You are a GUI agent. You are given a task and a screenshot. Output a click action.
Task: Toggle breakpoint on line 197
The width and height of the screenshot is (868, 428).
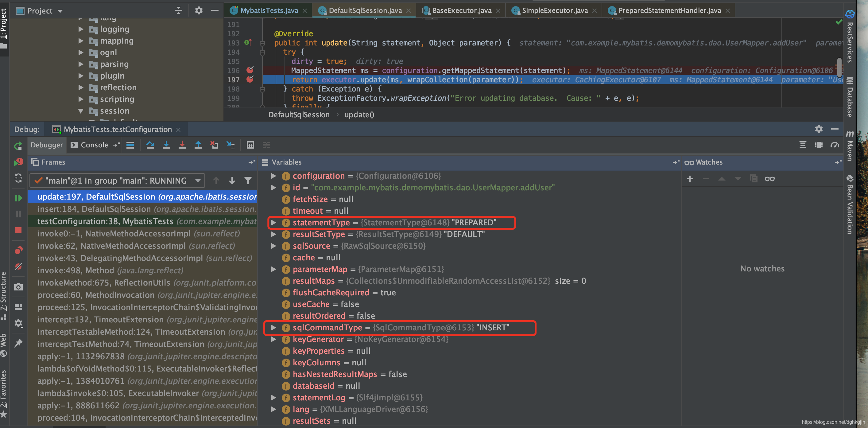(x=250, y=80)
